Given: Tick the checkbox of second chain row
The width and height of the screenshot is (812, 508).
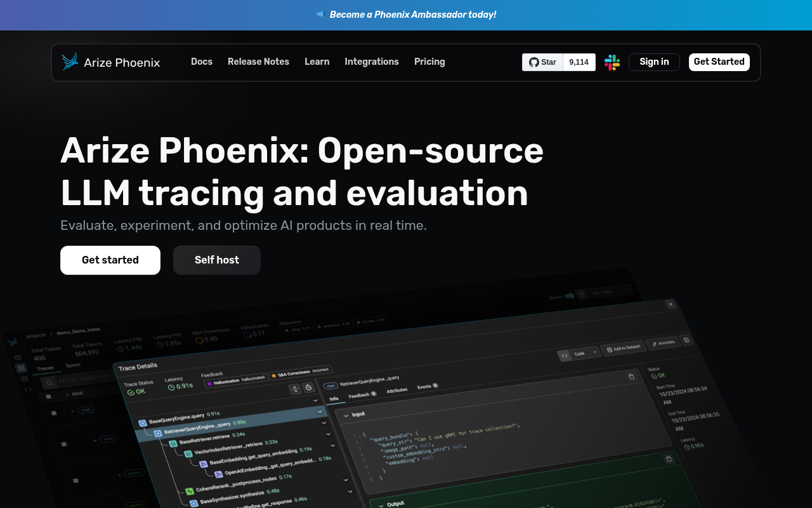Looking at the screenshot, I should point(64,444).
